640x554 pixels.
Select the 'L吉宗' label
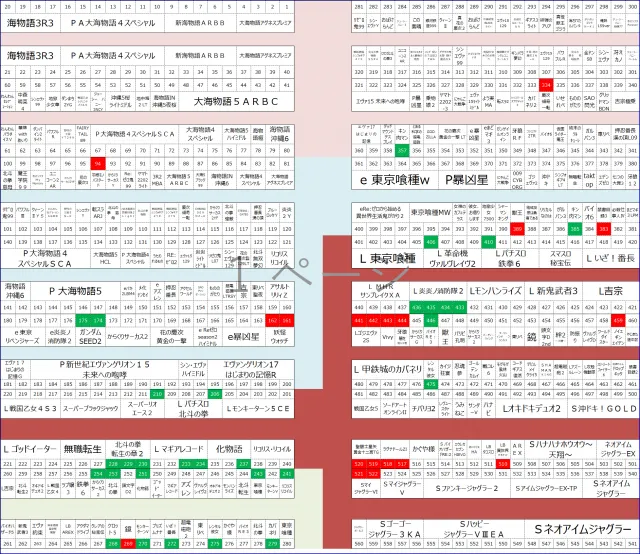pos(610,291)
